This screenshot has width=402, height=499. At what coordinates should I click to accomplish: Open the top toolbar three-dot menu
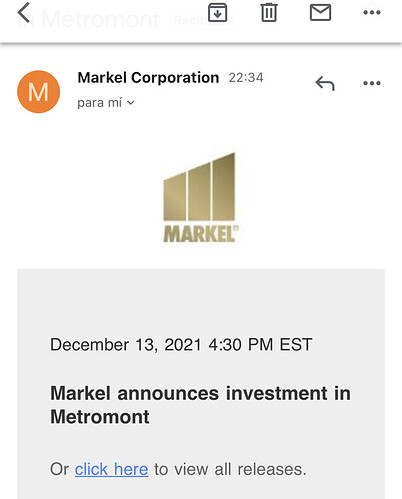372,13
